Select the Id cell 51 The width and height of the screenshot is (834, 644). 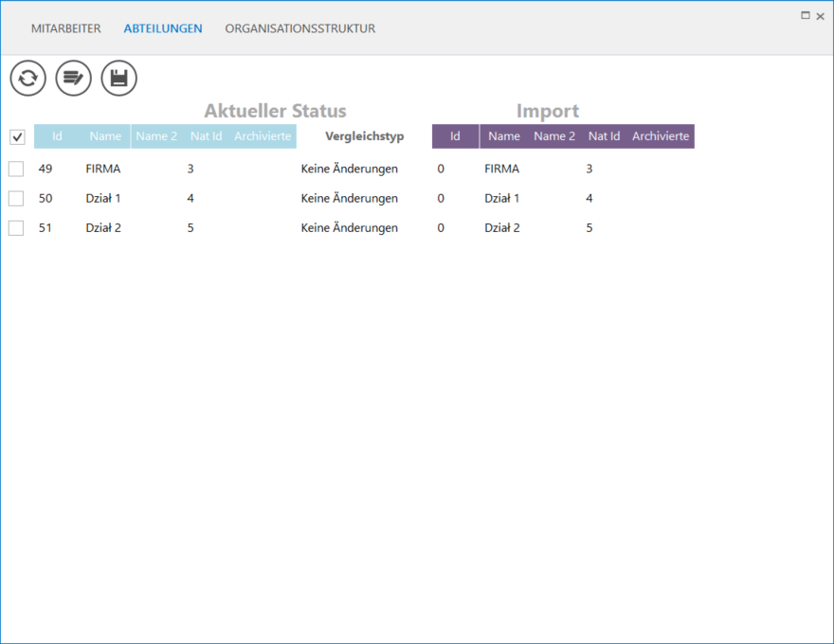tap(45, 228)
